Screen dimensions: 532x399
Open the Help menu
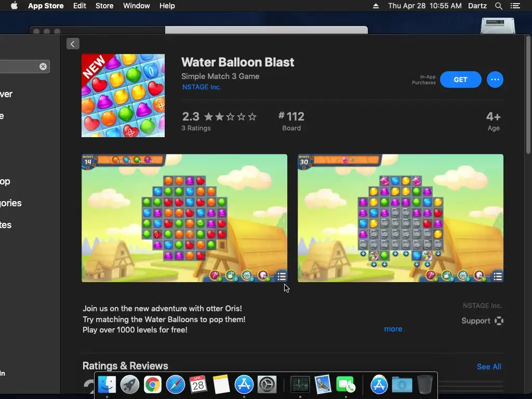point(167,6)
